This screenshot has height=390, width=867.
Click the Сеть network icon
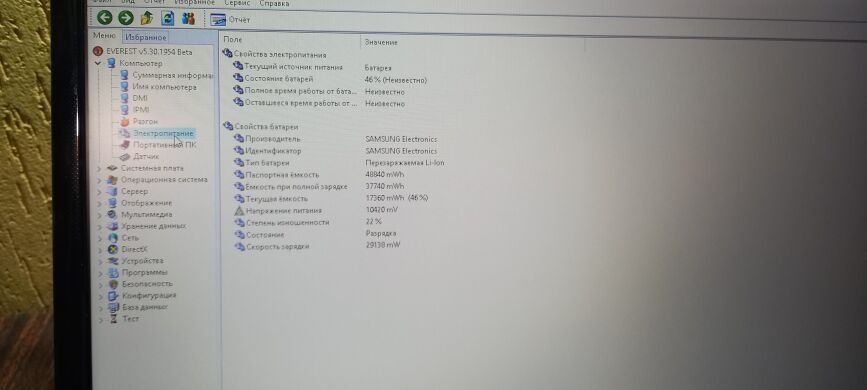tap(113, 238)
